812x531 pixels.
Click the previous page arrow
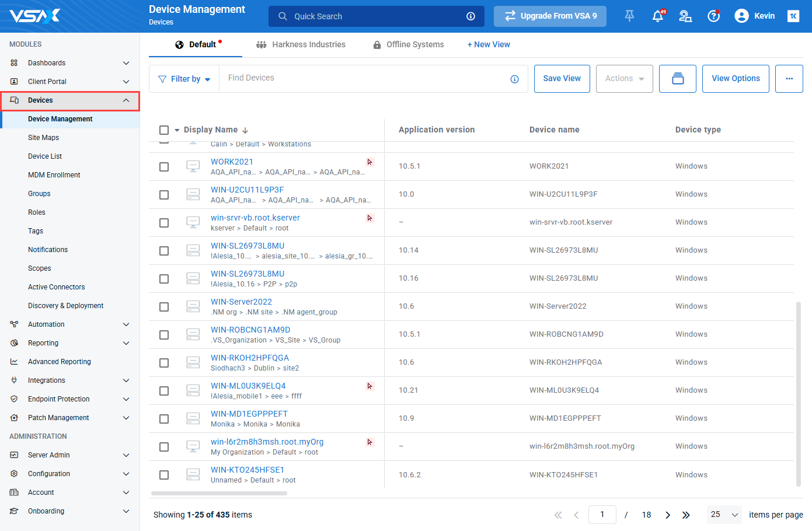pyautogui.click(x=576, y=515)
